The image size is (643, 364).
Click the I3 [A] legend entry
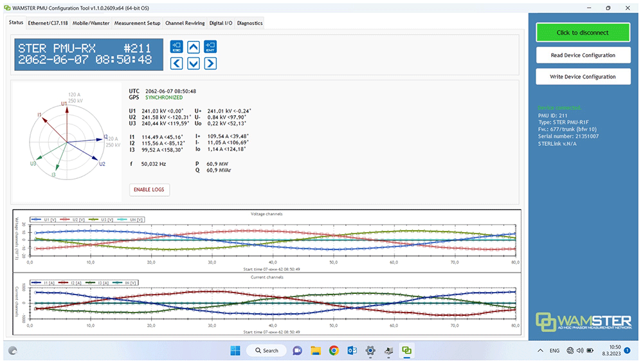pyautogui.click(x=97, y=283)
